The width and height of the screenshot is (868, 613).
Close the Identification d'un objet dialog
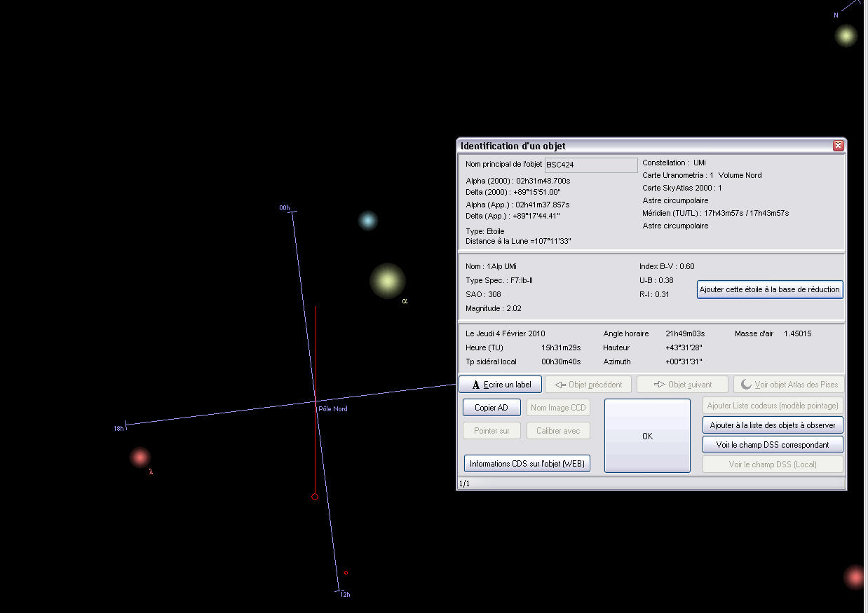coord(838,146)
